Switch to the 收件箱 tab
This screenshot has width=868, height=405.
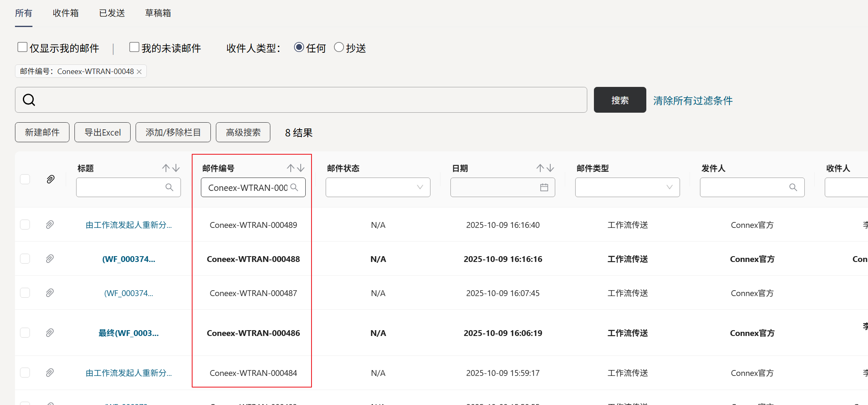click(66, 13)
